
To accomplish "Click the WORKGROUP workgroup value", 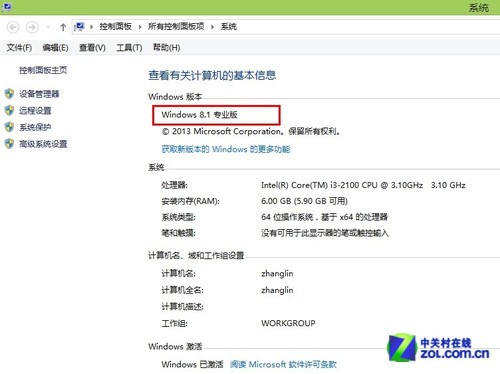I will (x=288, y=323).
